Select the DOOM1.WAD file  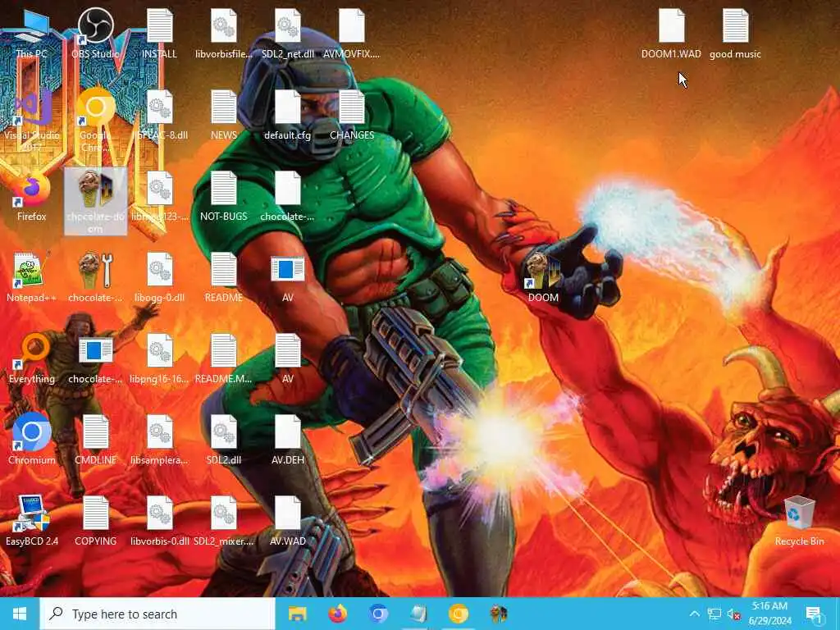[671, 33]
